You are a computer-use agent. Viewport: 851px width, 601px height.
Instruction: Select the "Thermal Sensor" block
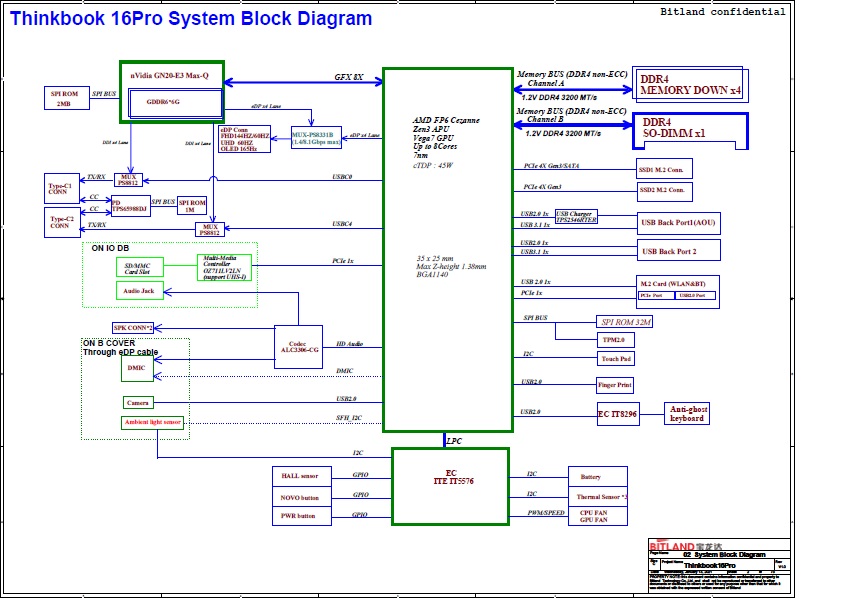[x=598, y=497]
